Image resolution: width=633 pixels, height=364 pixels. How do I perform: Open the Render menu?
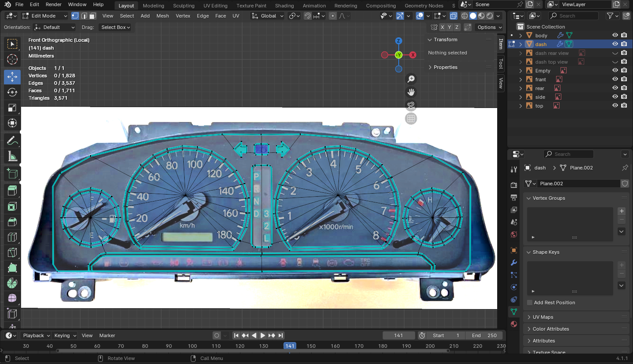pyautogui.click(x=54, y=4)
